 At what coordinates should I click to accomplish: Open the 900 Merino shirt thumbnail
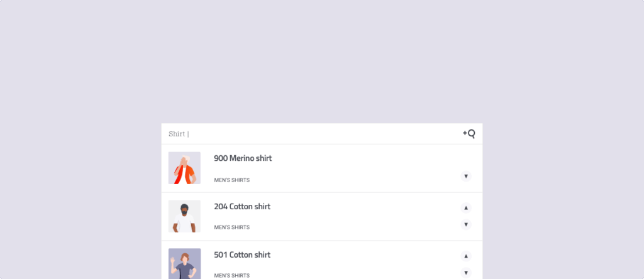pos(184,168)
